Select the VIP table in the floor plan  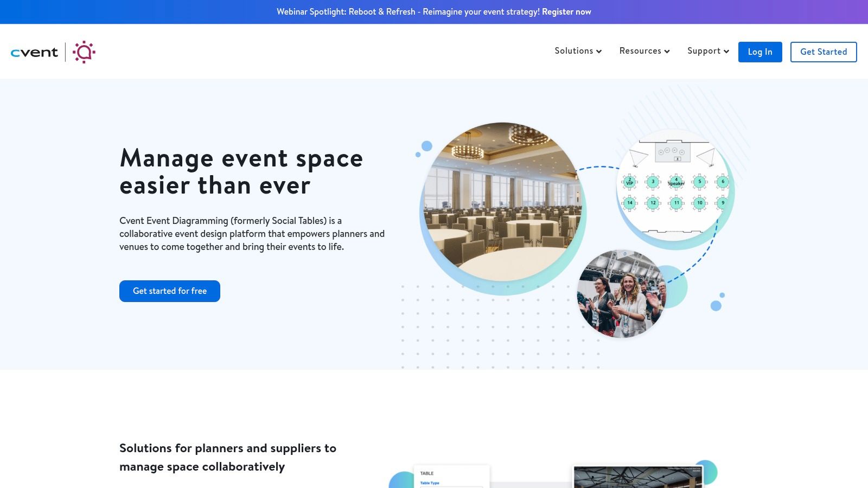coord(629,182)
